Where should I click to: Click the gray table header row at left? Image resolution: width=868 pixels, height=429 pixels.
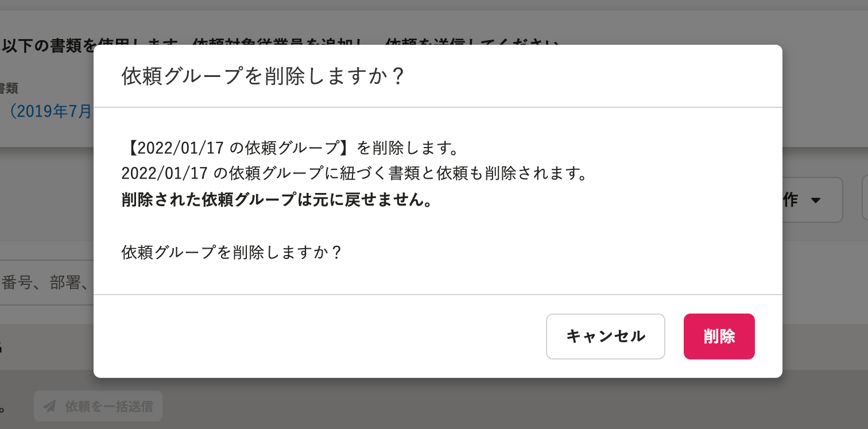click(47, 347)
